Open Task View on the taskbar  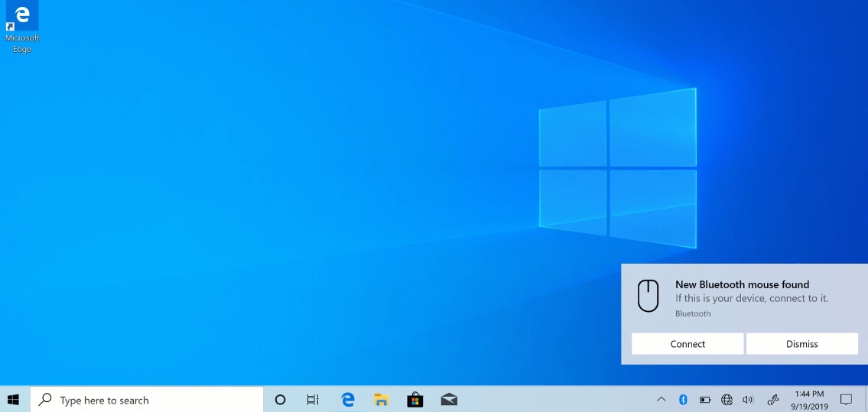click(313, 399)
